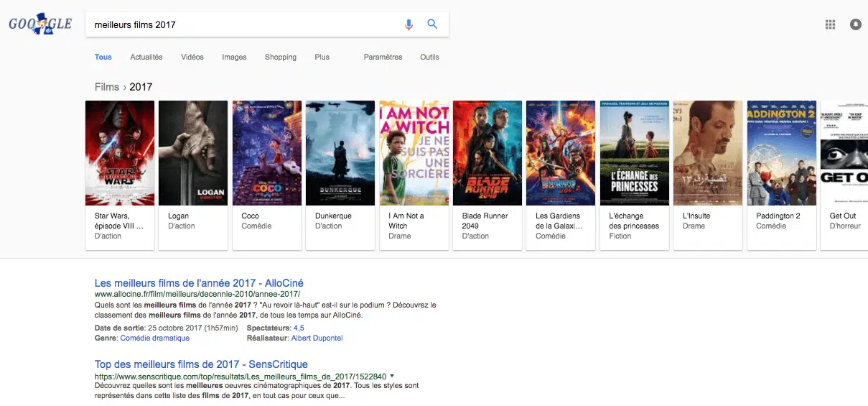Open the Outils search tools
The width and height of the screenshot is (868, 406).
[429, 57]
